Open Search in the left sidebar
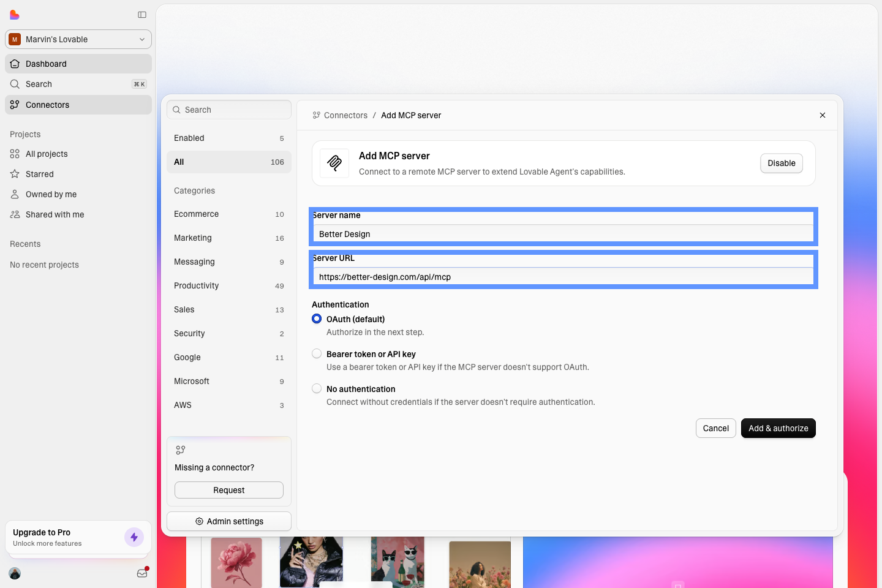Image resolution: width=882 pixels, height=588 pixels. [78, 84]
